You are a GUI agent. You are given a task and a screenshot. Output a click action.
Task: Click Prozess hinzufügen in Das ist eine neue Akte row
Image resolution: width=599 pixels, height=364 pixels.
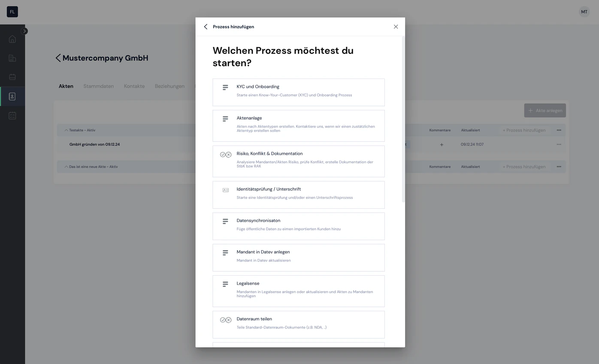tap(524, 167)
